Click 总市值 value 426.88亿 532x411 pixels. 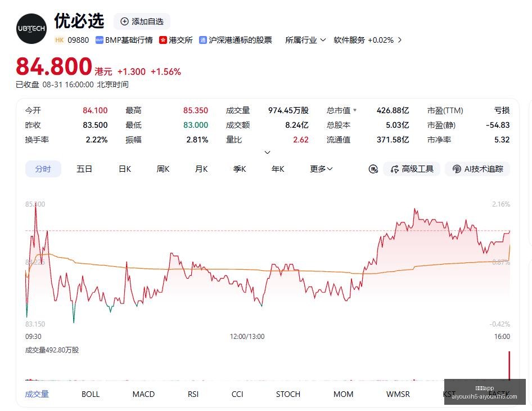tap(393, 110)
